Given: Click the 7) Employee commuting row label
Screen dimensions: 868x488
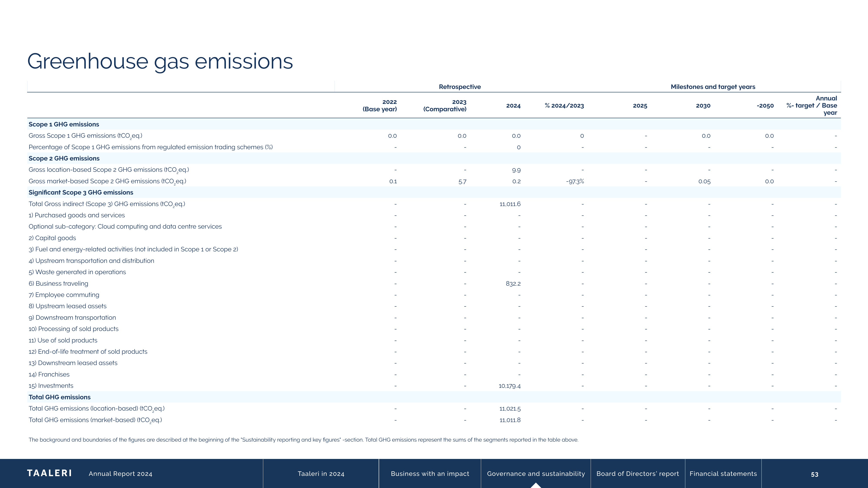Looking at the screenshot, I should tap(64, 295).
